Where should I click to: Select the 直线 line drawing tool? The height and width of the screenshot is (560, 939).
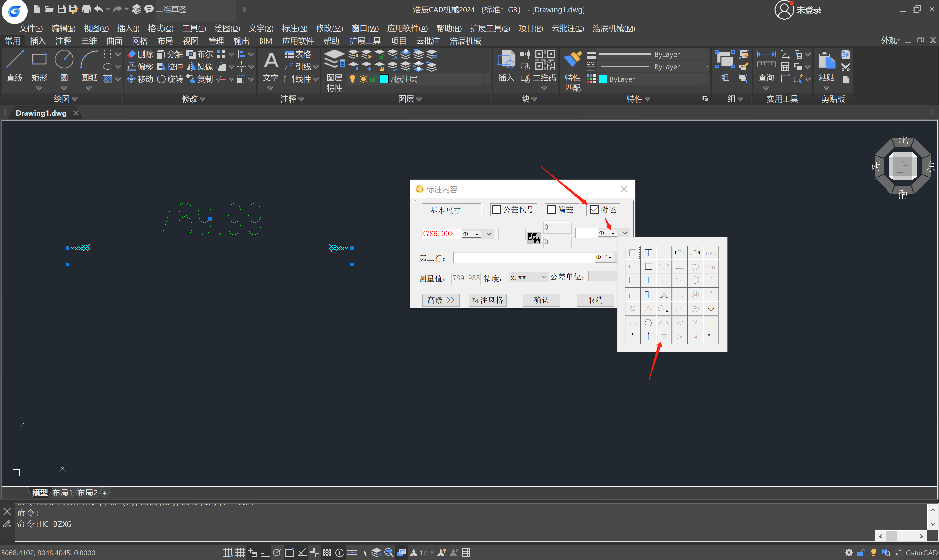[14, 60]
